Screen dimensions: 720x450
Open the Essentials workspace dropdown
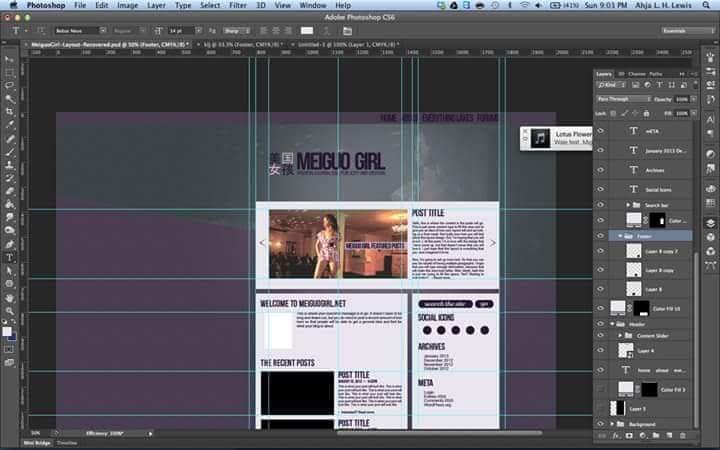pos(688,31)
